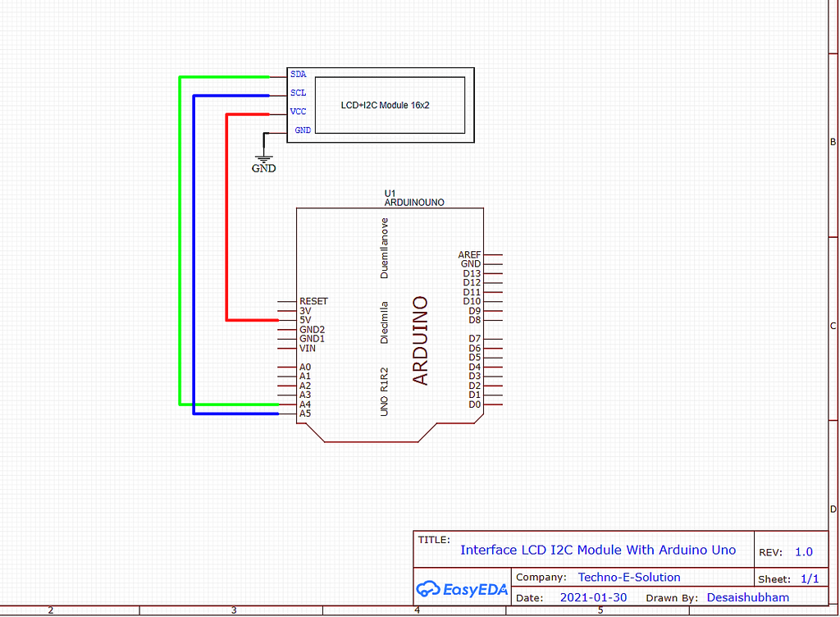The image size is (840, 617).
Task: Click the D6 digital pin label
Action: pos(475,348)
